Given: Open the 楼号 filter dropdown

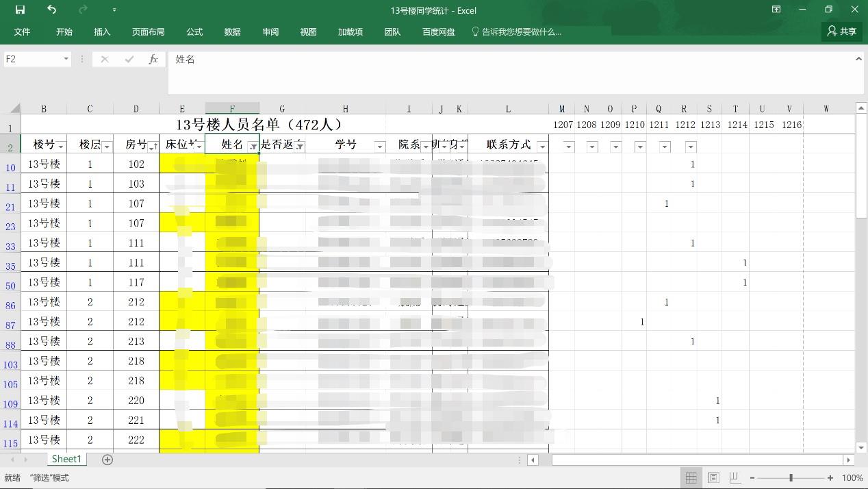Looking at the screenshot, I should (x=61, y=147).
